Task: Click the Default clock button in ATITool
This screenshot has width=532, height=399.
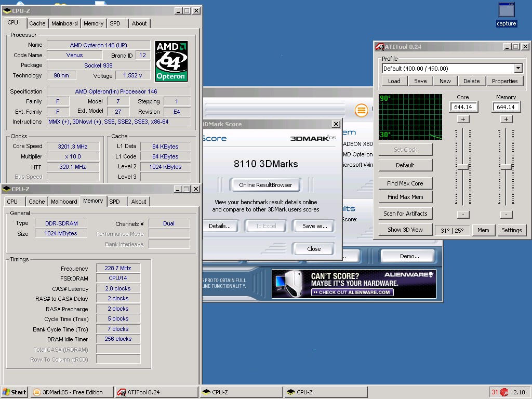Action: [x=405, y=165]
